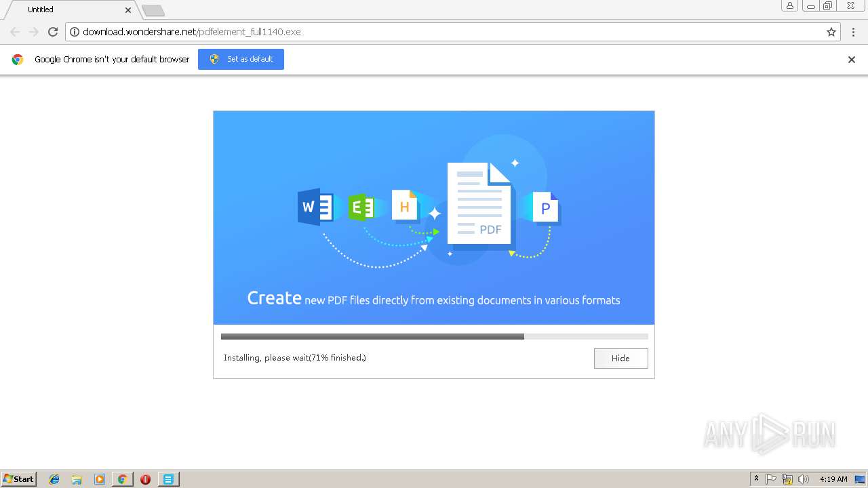
Task: Open Chrome menu with three dots
Action: click(x=852, y=32)
